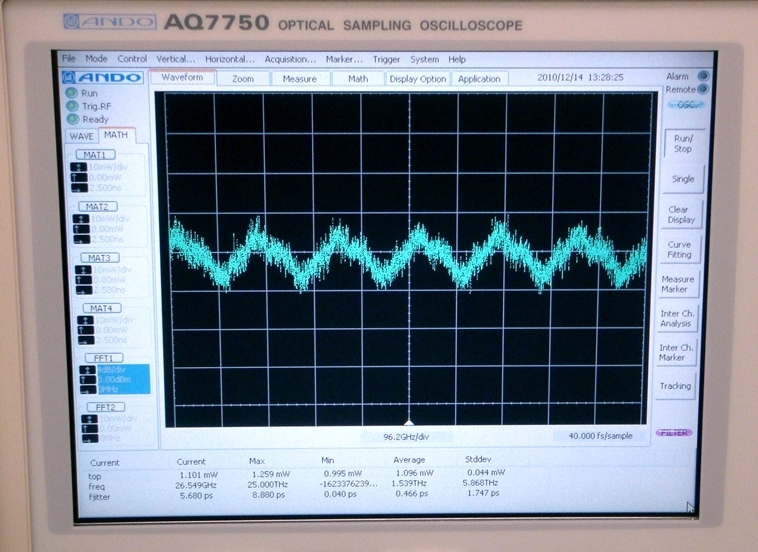The image size is (758, 552).
Task: Open the Trigger menu
Action: point(386,59)
